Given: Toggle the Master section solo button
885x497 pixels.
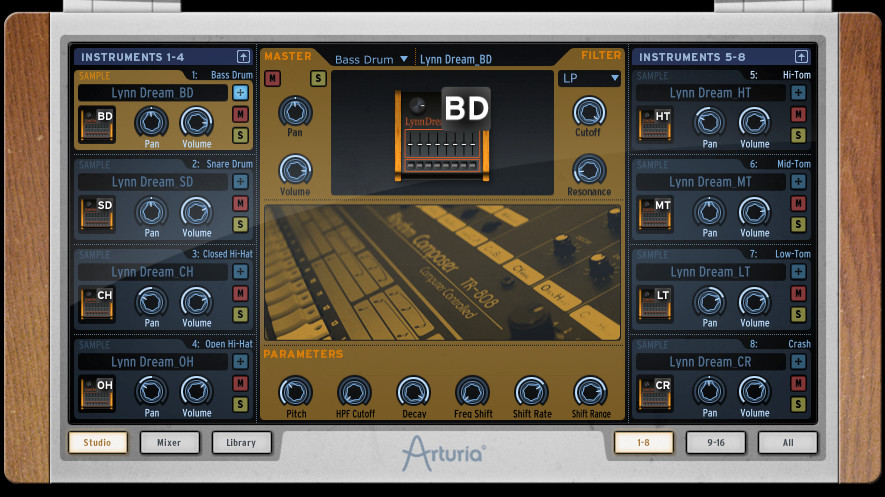Looking at the screenshot, I should 318,78.
